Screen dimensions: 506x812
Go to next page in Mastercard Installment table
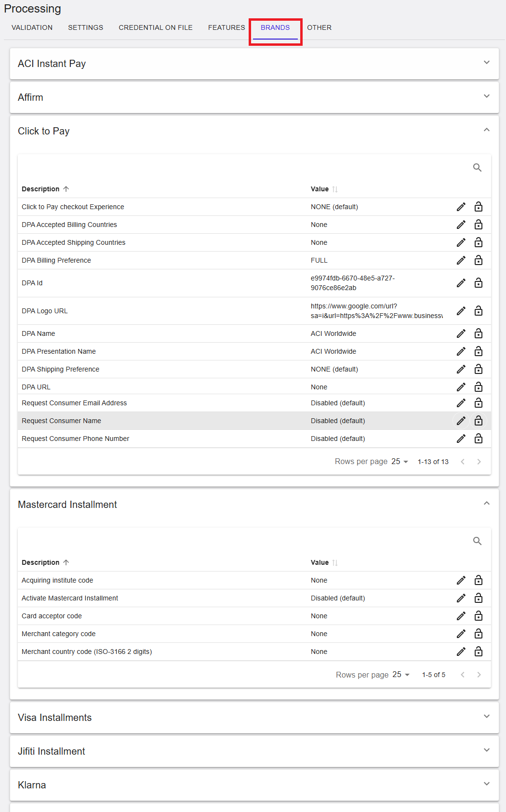tap(479, 675)
